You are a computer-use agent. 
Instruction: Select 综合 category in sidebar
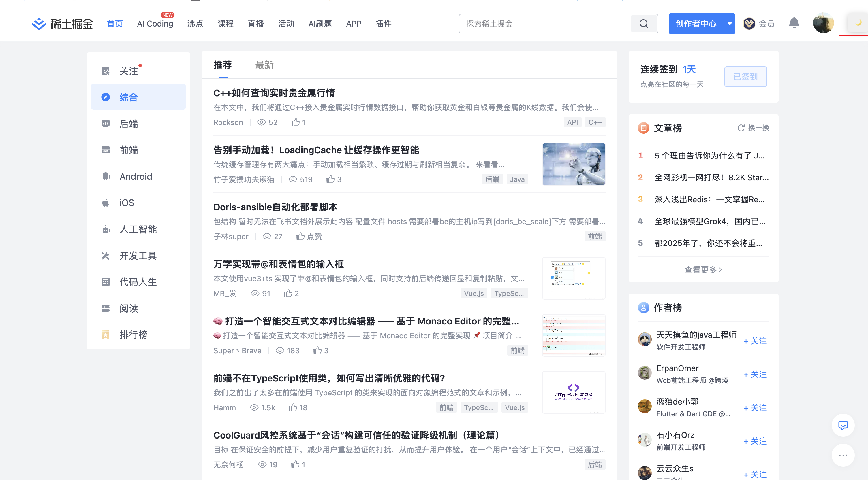138,97
